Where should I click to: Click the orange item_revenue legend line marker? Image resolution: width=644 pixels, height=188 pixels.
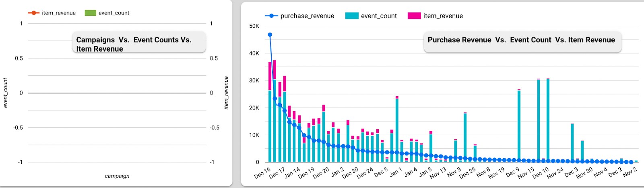coord(33,13)
